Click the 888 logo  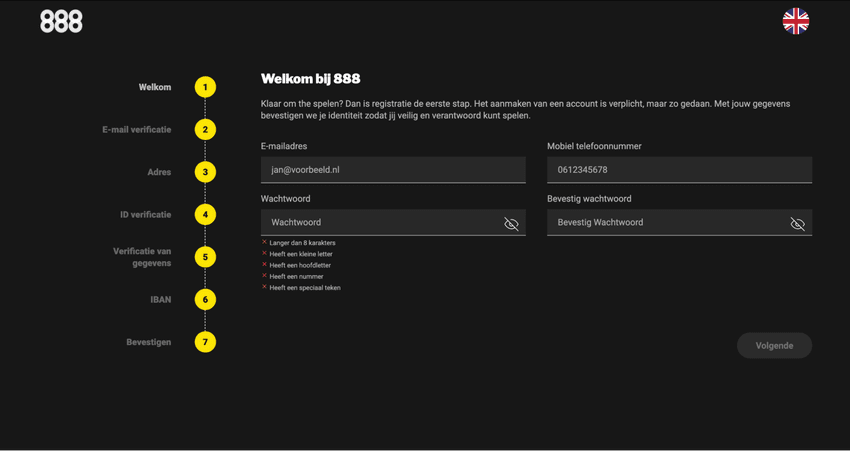pyautogui.click(x=61, y=22)
